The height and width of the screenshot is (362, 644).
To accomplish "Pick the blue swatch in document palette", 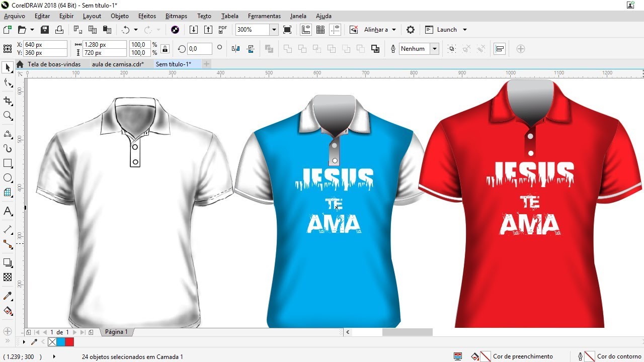I will (x=61, y=342).
